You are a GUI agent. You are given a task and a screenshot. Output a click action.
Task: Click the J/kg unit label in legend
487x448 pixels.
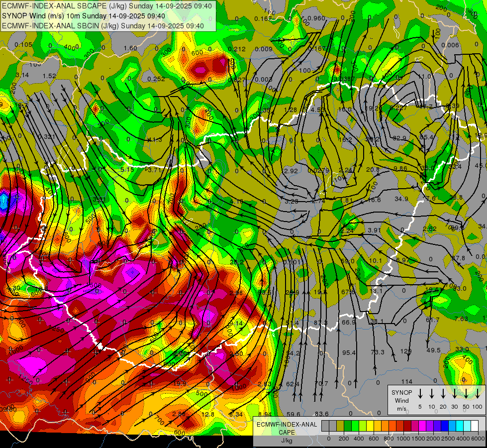[287, 441]
